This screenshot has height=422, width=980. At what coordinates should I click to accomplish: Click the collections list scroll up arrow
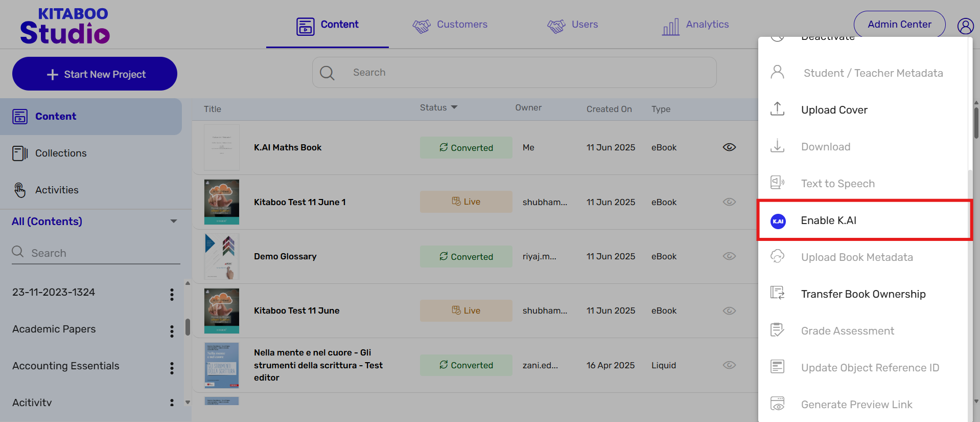tap(188, 283)
